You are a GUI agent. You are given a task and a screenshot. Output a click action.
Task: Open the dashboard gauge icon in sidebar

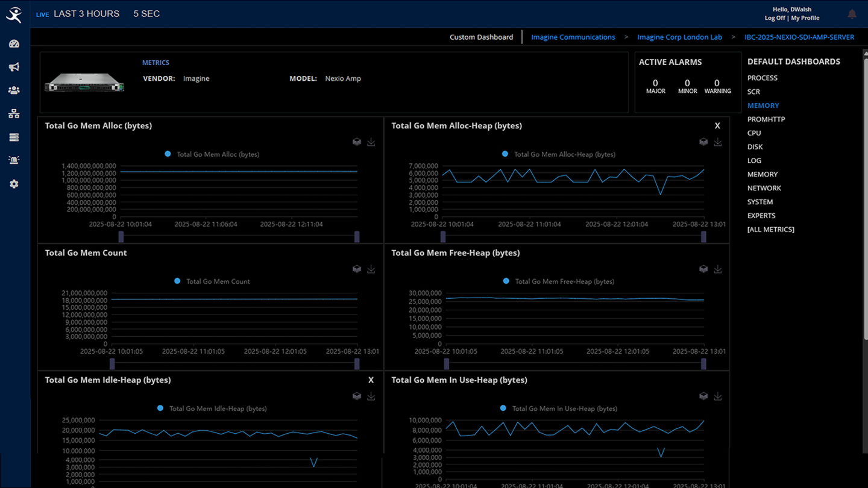14,44
